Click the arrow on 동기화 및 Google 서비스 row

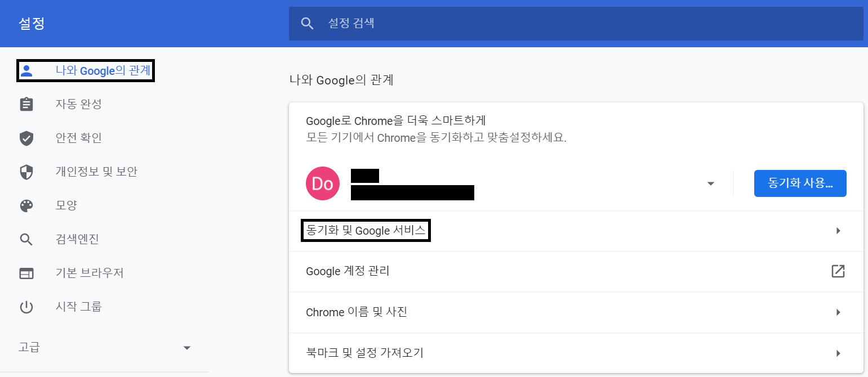[838, 231]
